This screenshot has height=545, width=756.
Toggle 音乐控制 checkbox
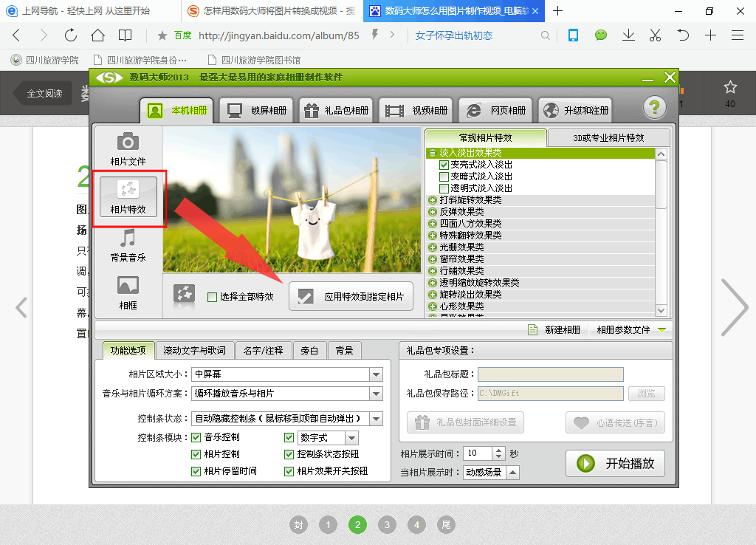point(196,437)
